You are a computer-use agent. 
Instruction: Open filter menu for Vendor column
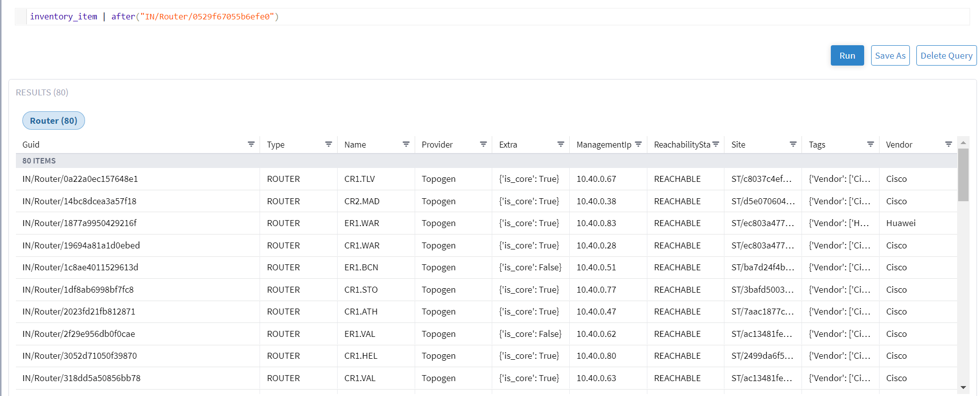click(949, 144)
